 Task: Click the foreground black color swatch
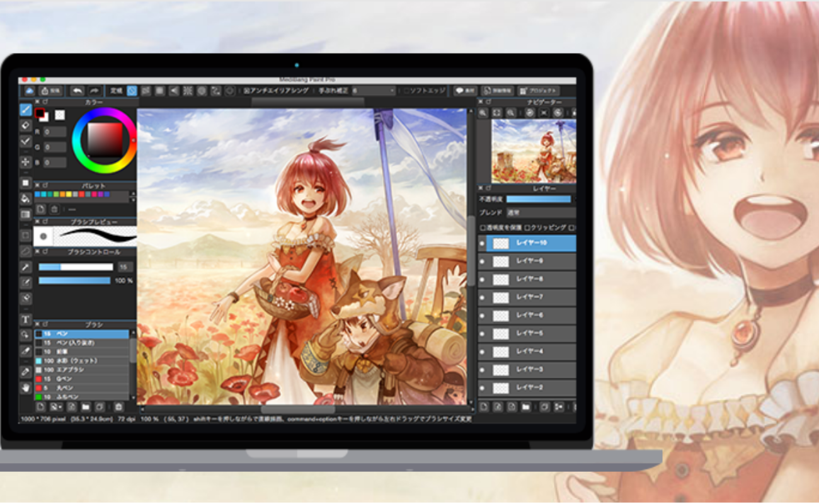[40, 113]
